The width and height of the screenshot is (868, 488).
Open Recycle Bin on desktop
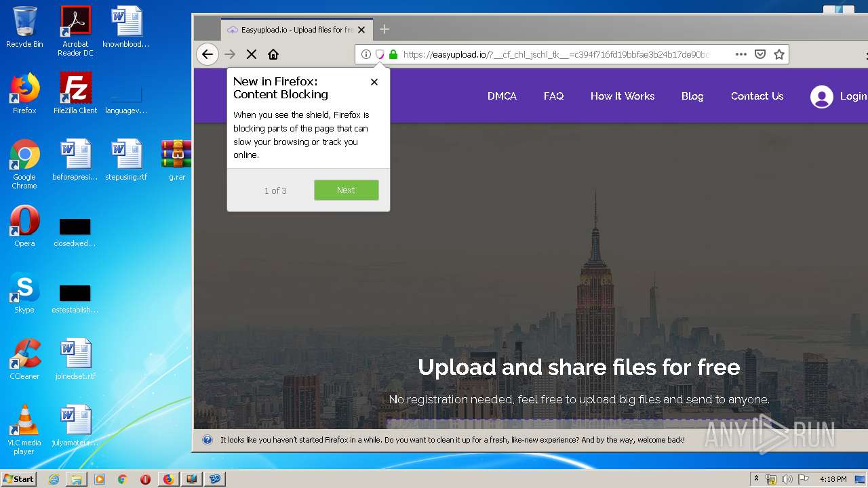click(24, 27)
